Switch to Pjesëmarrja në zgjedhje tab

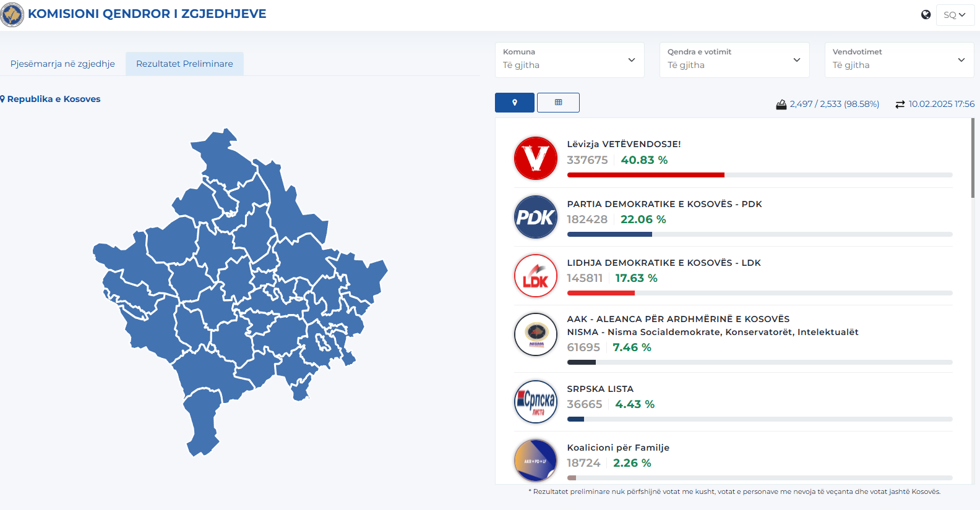(x=62, y=64)
